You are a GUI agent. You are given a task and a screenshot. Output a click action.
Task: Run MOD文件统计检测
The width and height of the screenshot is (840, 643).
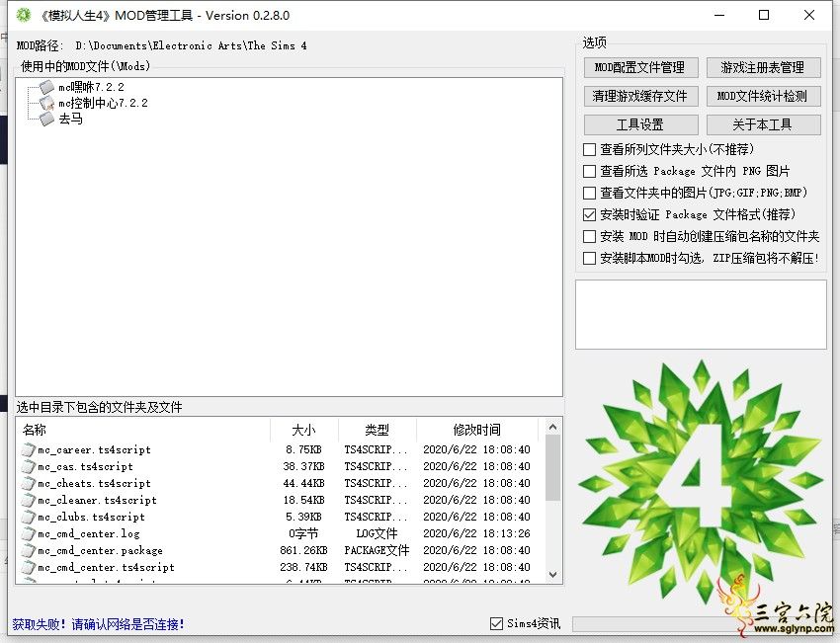click(x=763, y=96)
